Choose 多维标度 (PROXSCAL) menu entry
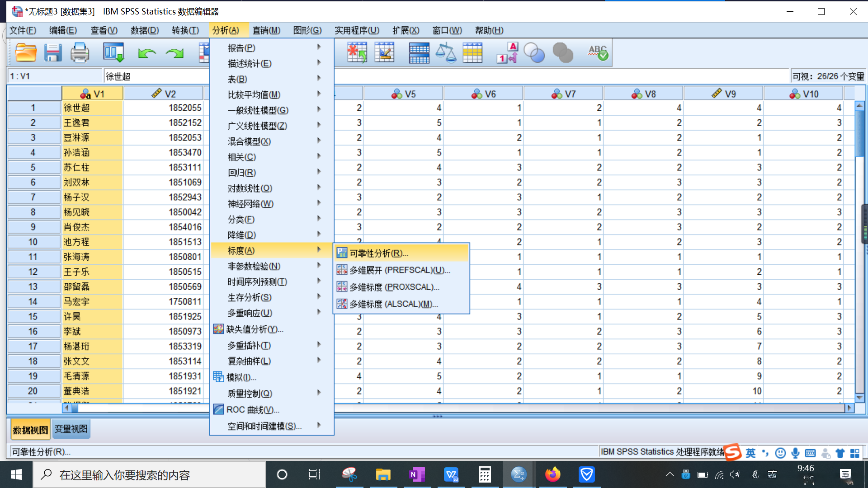This screenshot has height=488, width=868. click(394, 287)
